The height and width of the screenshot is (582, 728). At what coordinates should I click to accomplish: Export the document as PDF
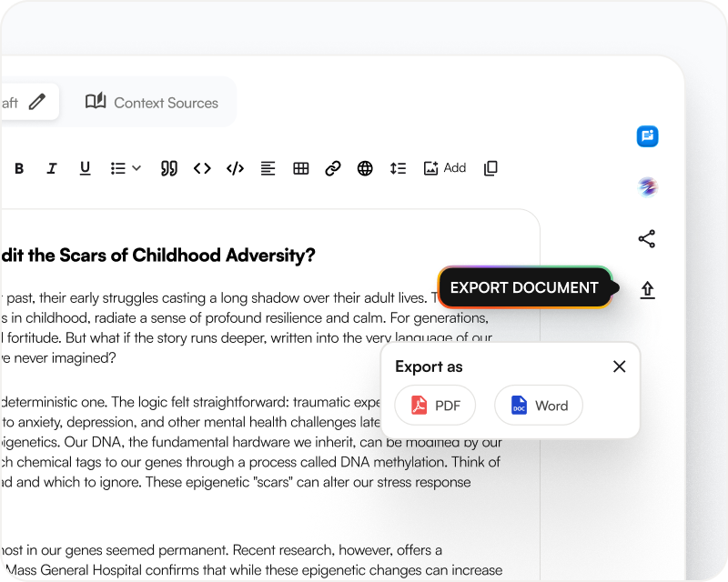(x=435, y=406)
